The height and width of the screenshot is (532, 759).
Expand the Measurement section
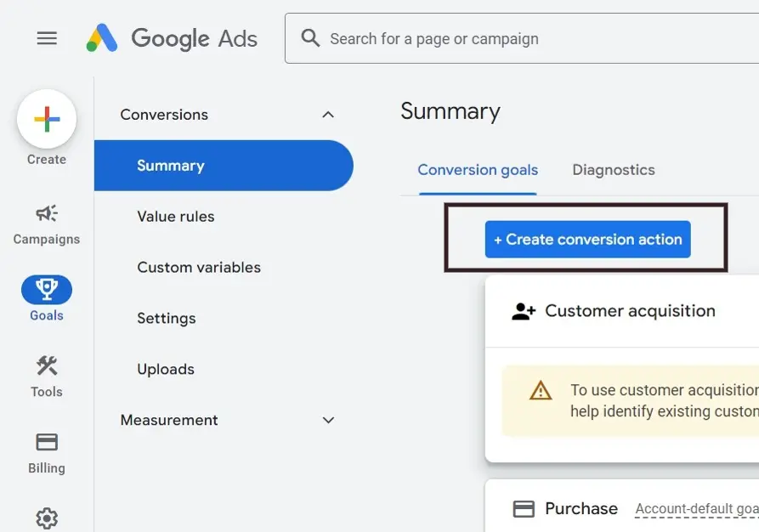point(328,420)
